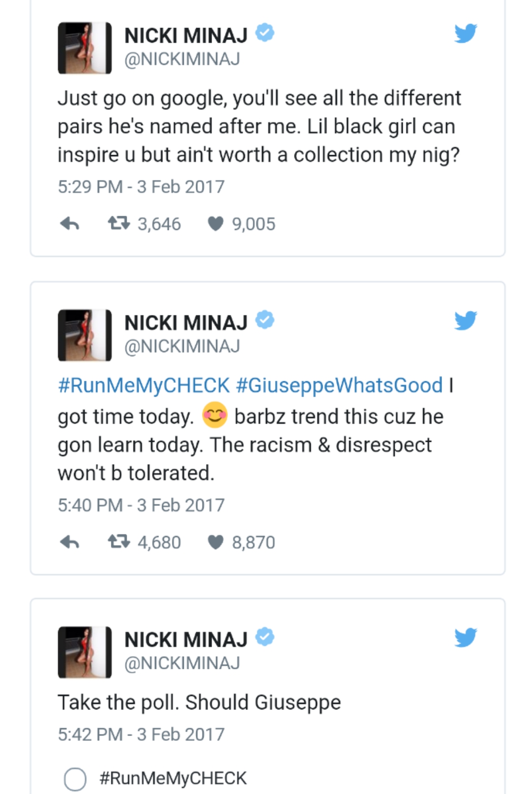
Task: Open profile picture on the first tweet
Action: [x=84, y=48]
